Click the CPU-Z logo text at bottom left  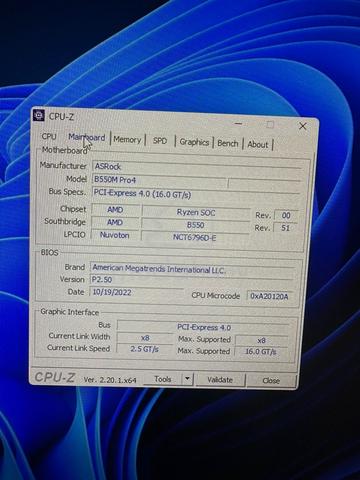coord(55,377)
